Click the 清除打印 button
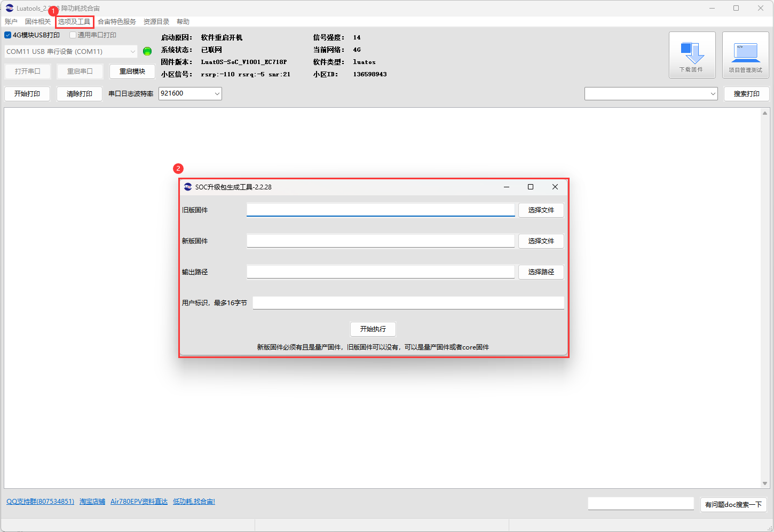 coord(80,94)
